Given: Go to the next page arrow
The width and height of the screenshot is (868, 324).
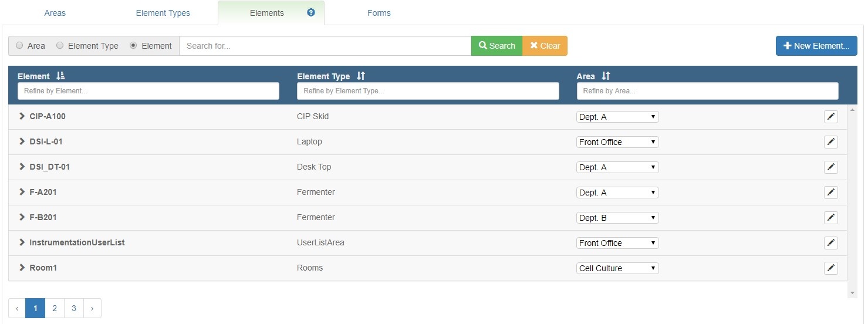Looking at the screenshot, I should click(x=92, y=308).
